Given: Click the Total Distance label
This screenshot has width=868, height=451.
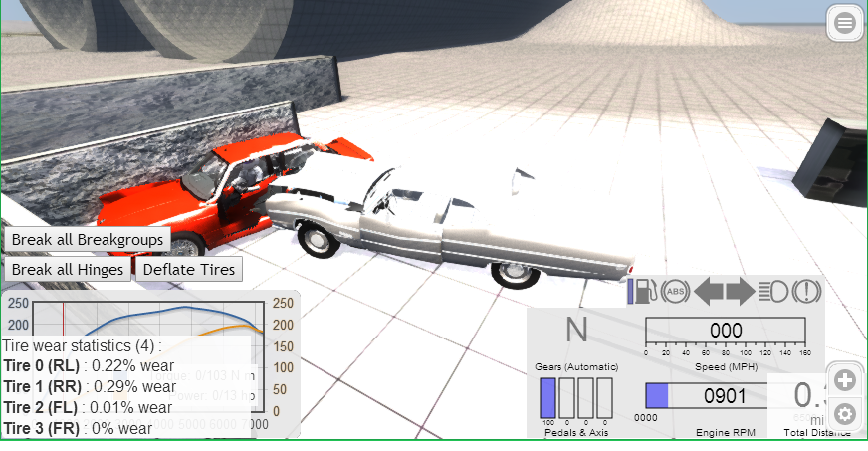Looking at the screenshot, I should pos(817,433).
